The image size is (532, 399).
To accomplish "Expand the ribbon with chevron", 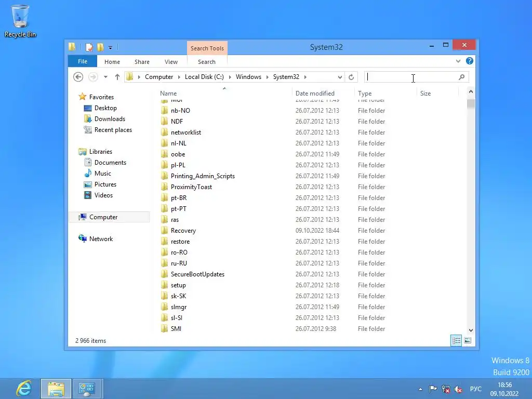I will coord(458,61).
